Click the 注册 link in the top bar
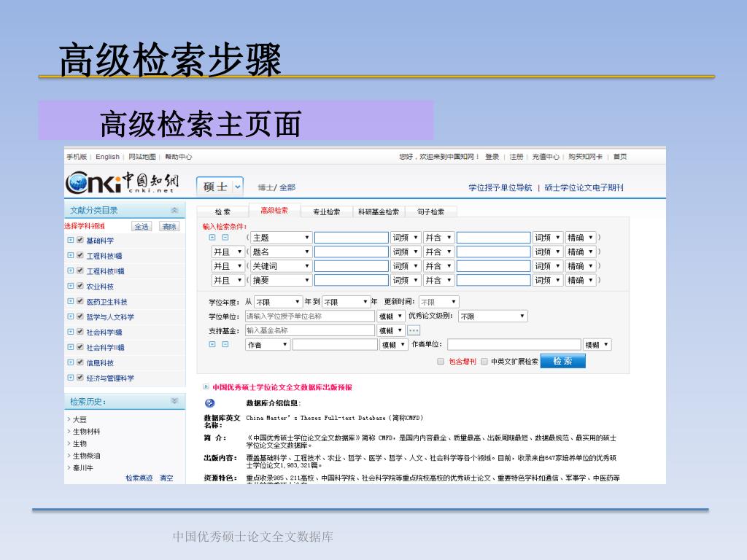Viewport: 747px width, 560px height. [516, 157]
